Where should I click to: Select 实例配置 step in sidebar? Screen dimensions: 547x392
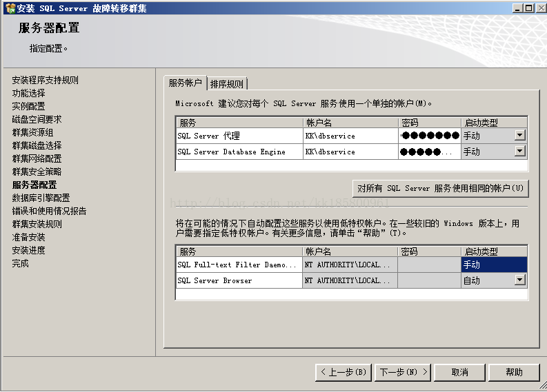coord(28,106)
